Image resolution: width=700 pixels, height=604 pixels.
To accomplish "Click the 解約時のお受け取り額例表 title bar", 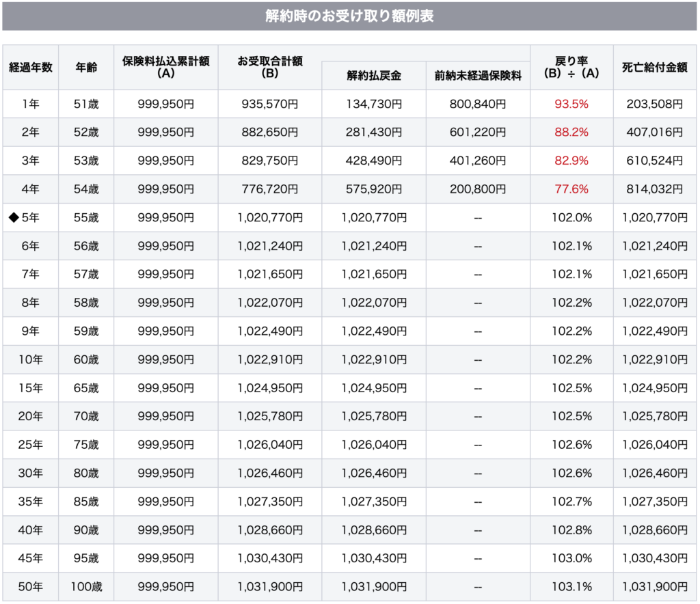I will tap(349, 16).
